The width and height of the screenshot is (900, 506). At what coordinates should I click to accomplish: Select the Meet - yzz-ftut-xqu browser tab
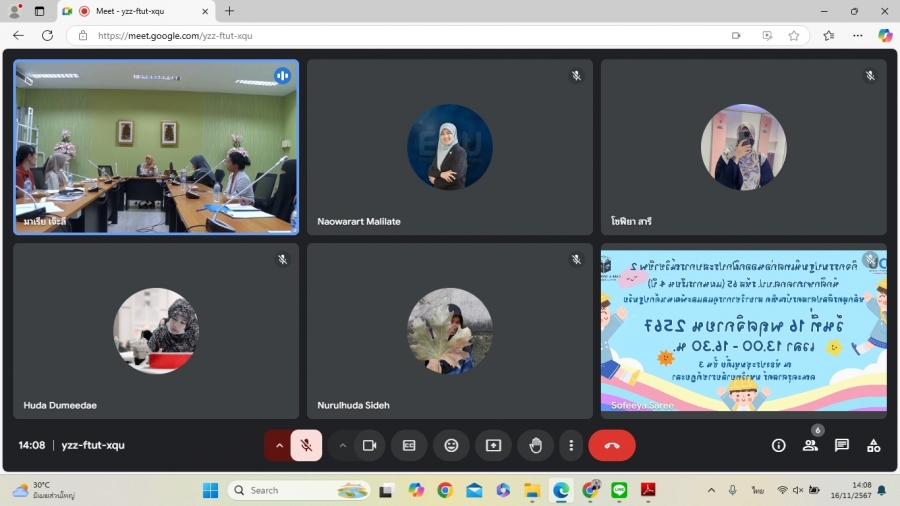click(x=135, y=11)
